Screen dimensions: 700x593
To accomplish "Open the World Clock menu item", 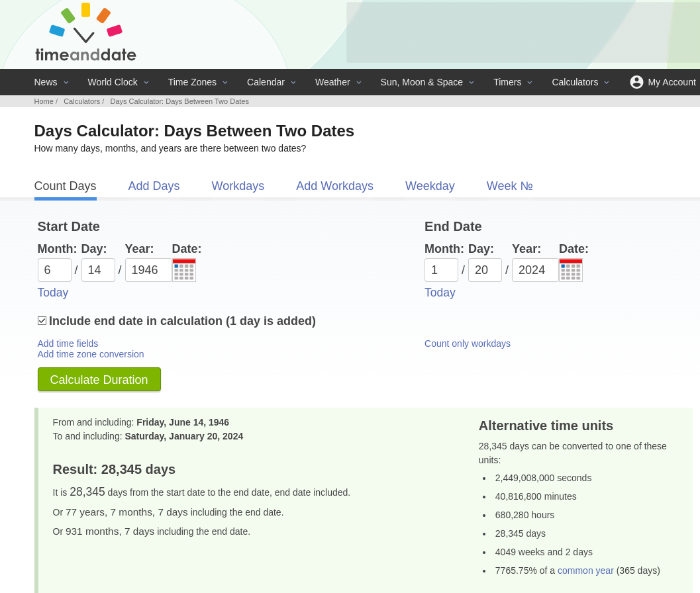I will pos(113,82).
